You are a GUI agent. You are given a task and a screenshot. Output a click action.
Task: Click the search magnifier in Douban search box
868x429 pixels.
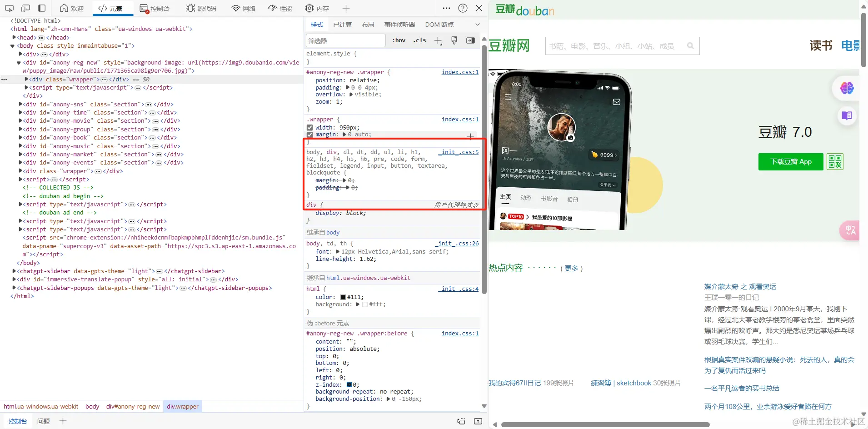[x=690, y=46]
